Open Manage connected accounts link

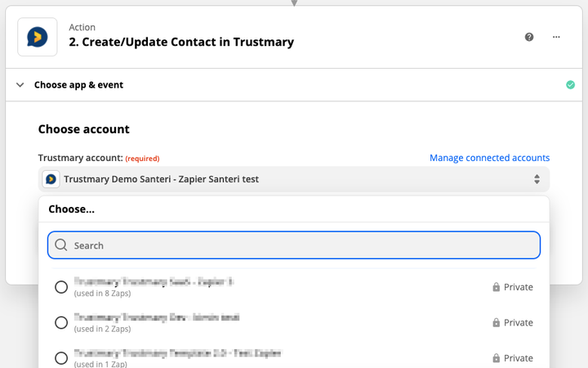click(x=489, y=158)
